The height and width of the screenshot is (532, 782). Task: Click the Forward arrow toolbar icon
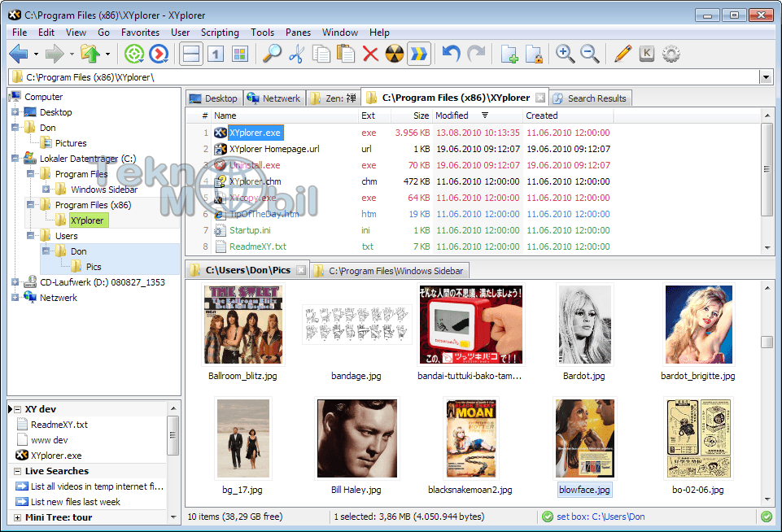[x=55, y=54]
